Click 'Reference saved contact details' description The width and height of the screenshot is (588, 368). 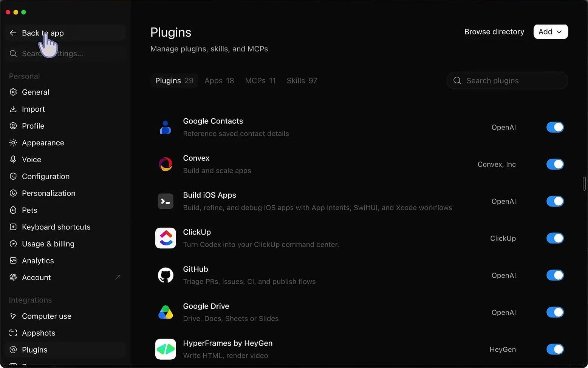click(x=236, y=134)
